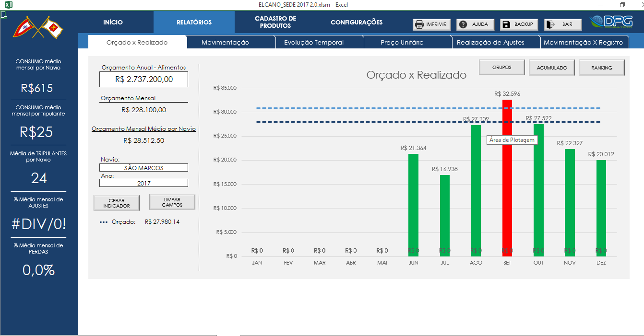
Task: Switch to the Movimentação tab
Action: click(225, 43)
